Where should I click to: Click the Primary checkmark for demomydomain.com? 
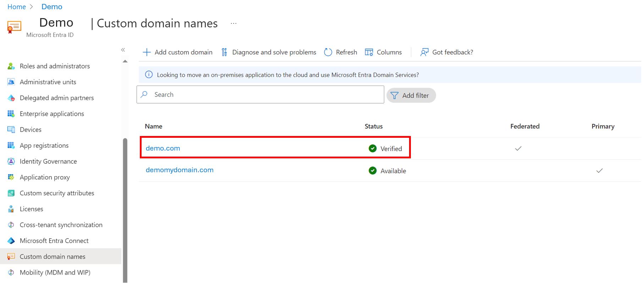[x=599, y=170]
